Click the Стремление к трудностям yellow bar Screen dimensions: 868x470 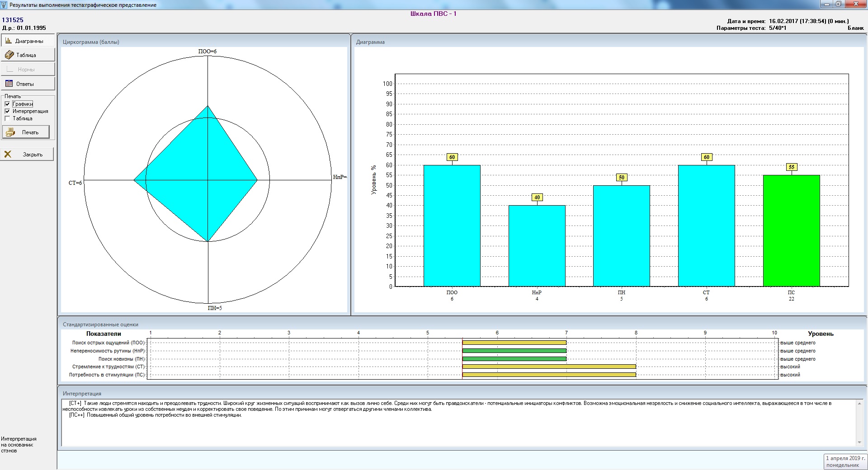click(548, 367)
